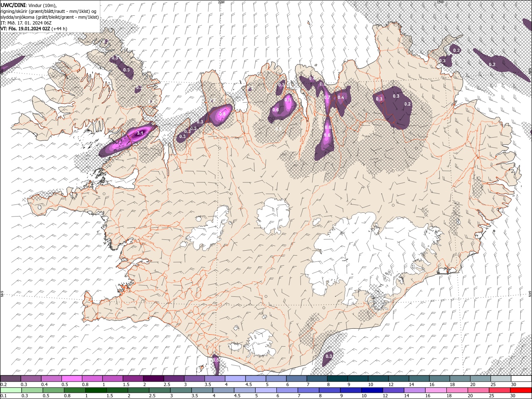Click the 'UWC/DINI: Vindur (10m)' title text
The width and height of the screenshot is (532, 399).
28,5
